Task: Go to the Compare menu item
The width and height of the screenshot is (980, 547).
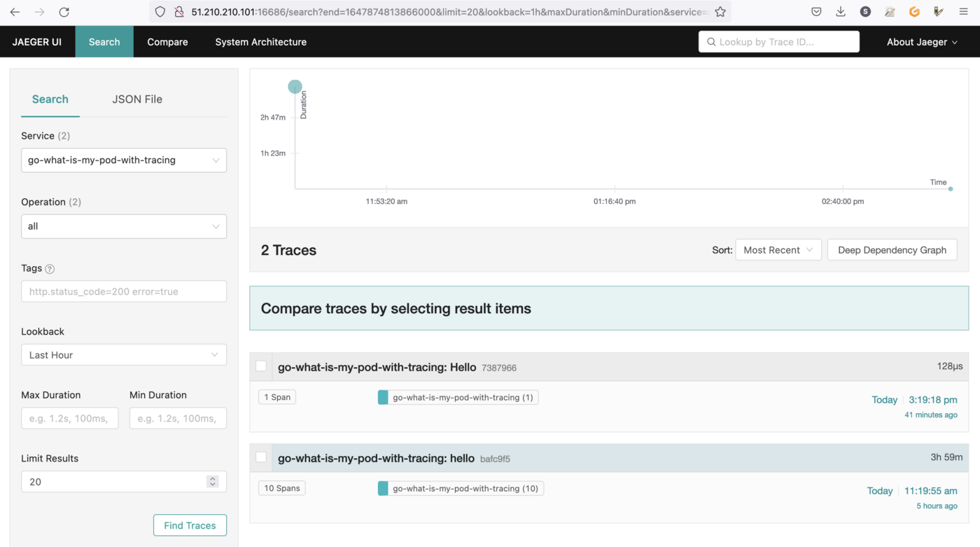Action: point(167,42)
